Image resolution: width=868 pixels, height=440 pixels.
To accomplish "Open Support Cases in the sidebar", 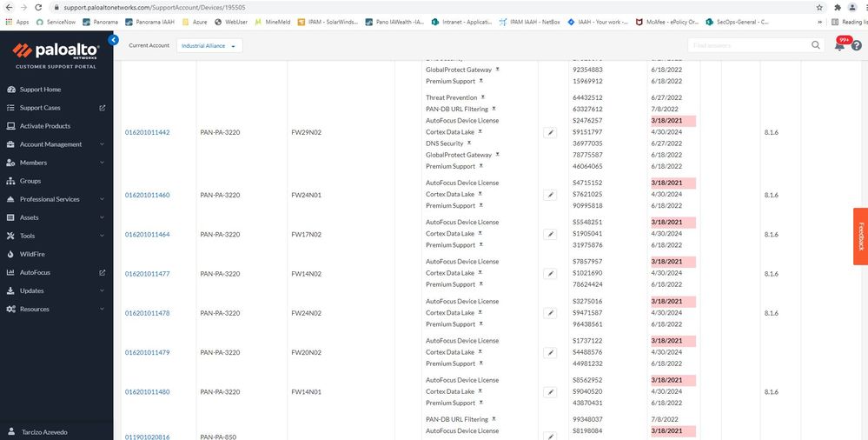I will pos(40,108).
